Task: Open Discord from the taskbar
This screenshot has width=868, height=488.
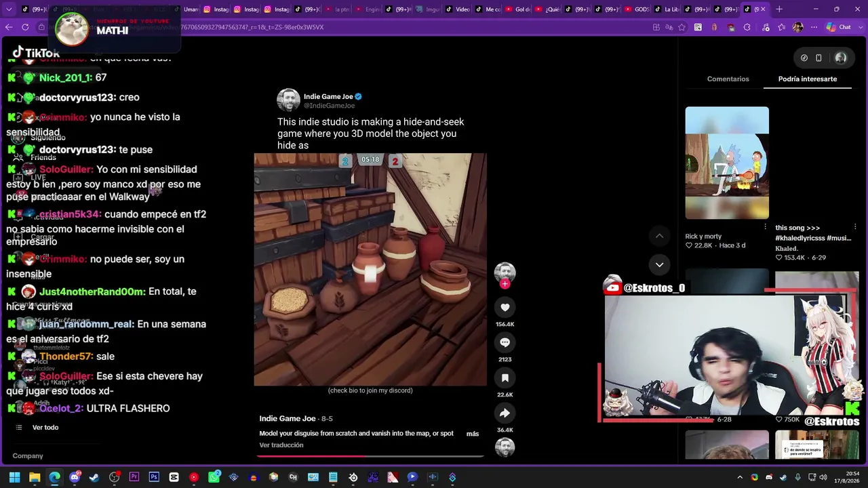Action: click(x=75, y=477)
